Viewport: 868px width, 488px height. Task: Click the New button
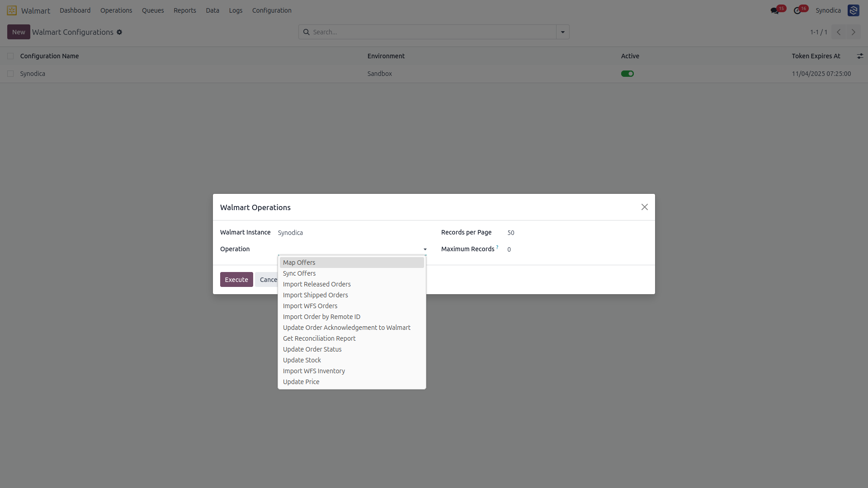click(x=19, y=32)
